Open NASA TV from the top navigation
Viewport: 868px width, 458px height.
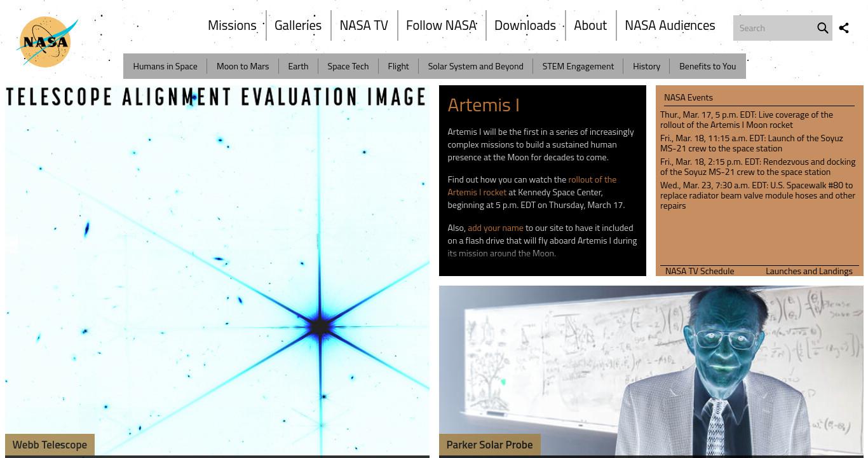click(x=363, y=25)
